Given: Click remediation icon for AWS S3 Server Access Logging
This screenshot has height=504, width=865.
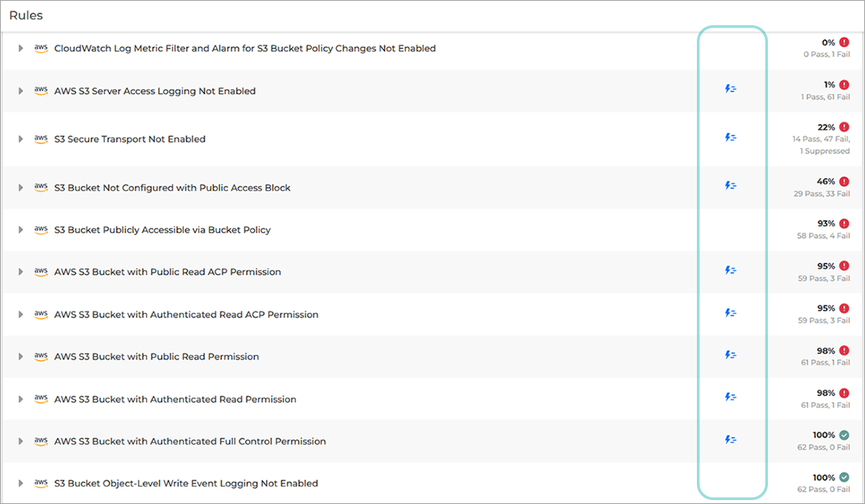Looking at the screenshot, I should (x=730, y=89).
